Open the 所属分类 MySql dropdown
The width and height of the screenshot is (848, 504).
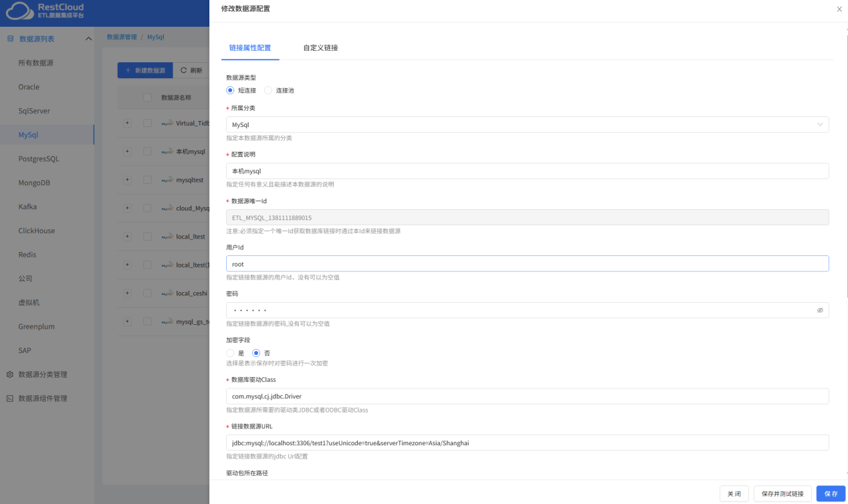click(x=528, y=124)
